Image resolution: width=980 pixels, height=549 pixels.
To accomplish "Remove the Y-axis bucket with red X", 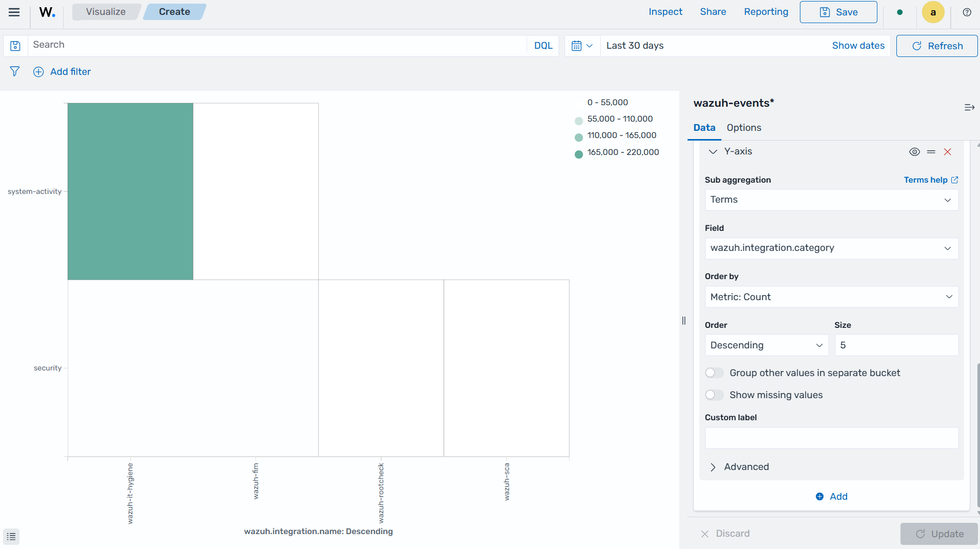I will pyautogui.click(x=948, y=152).
